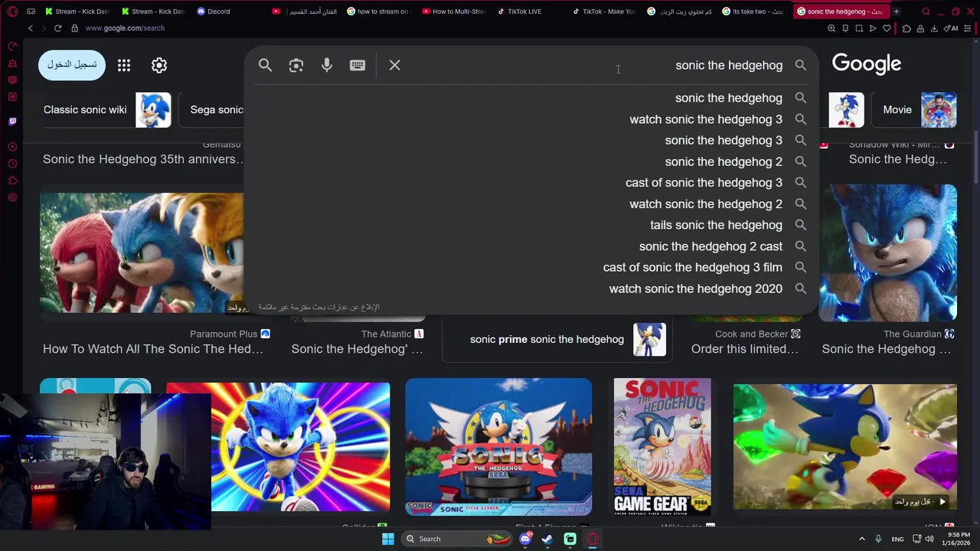The width and height of the screenshot is (980, 551).
Task: Click the page vertical scrollbar
Action: click(x=975, y=157)
